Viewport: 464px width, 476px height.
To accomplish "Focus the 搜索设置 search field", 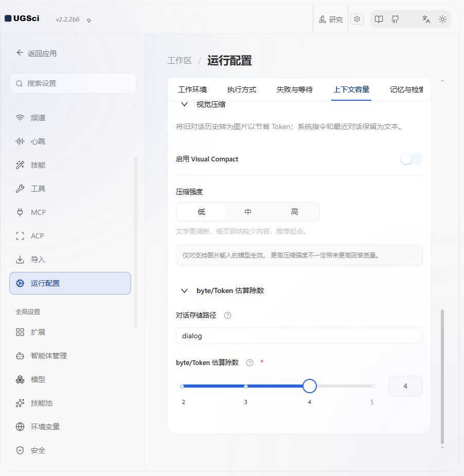I will (x=73, y=83).
